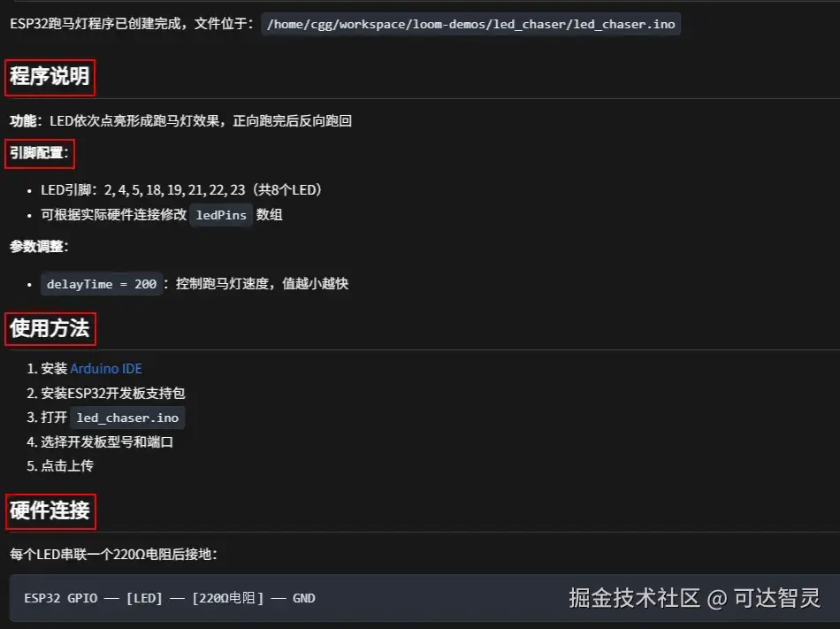Click the 功能 bold label text

23,120
